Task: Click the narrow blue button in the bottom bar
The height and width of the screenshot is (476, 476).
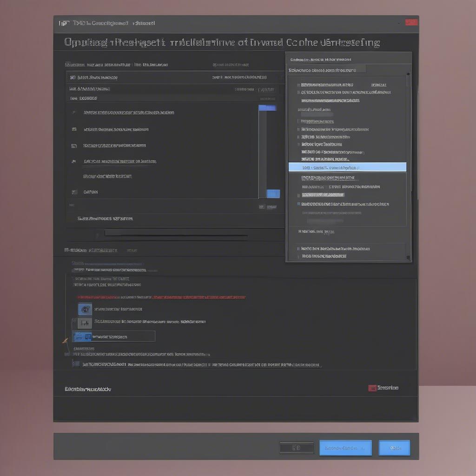Action: (x=394, y=448)
